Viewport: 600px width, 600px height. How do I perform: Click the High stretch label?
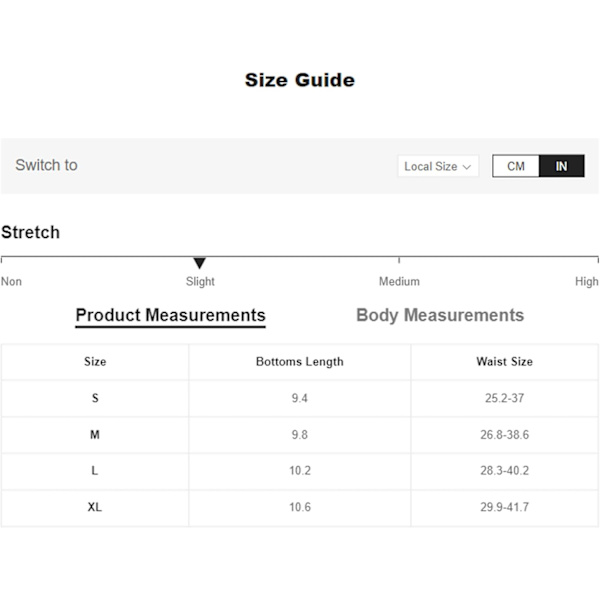click(587, 282)
